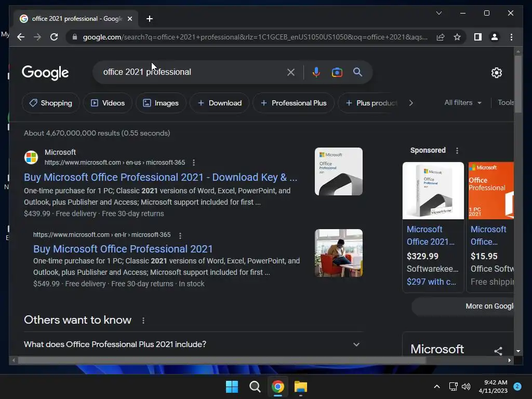The width and height of the screenshot is (532, 399).
Task: Open the Chrome side panel
Action: click(x=478, y=37)
